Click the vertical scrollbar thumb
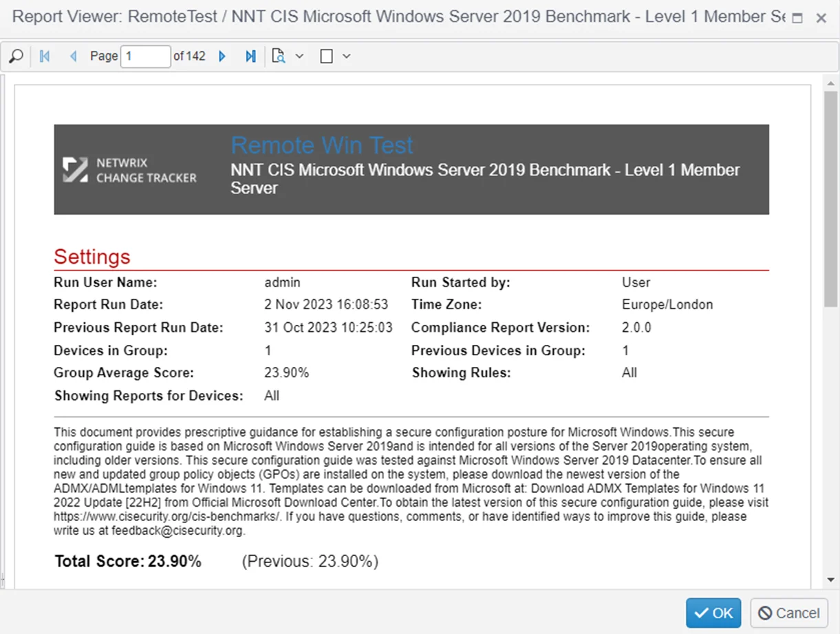 click(831, 199)
